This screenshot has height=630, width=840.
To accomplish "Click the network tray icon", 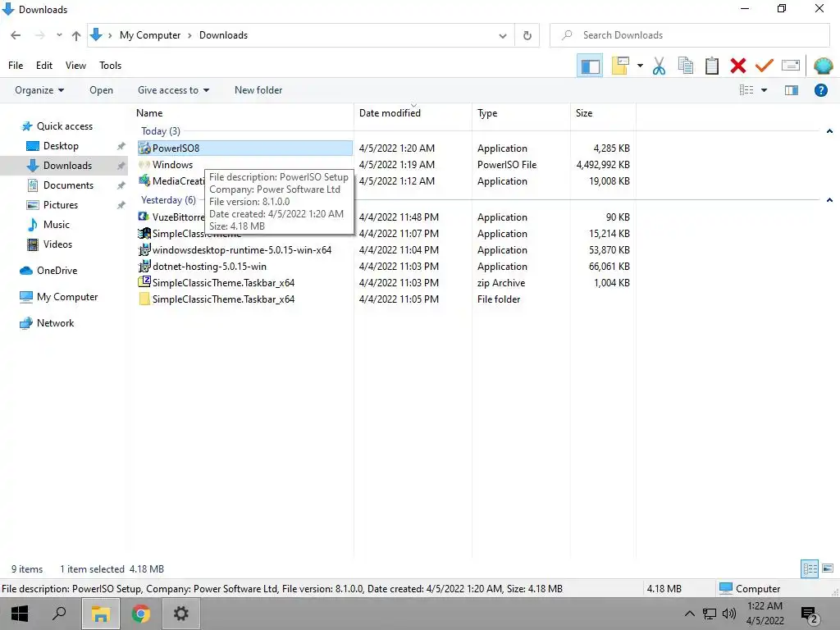I will pos(710,614).
